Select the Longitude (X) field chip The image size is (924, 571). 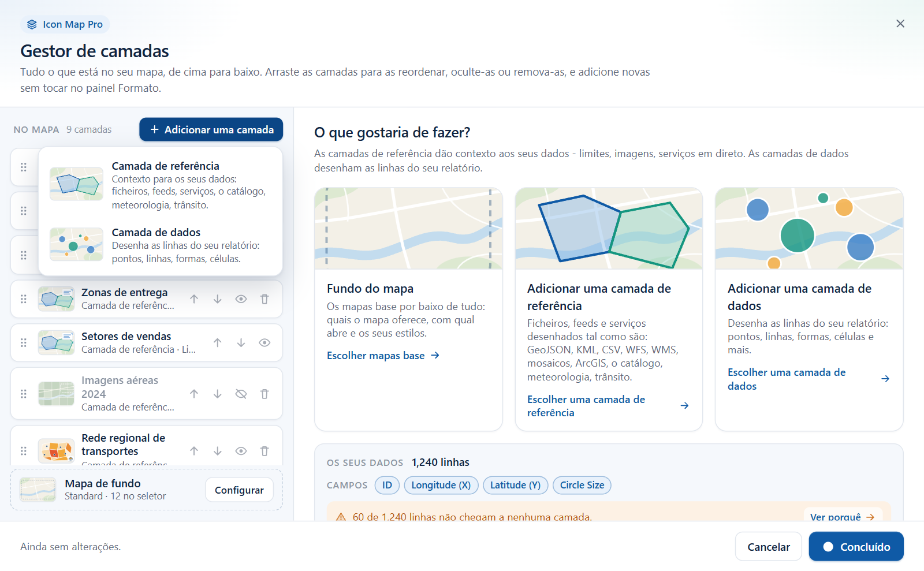coord(441,485)
